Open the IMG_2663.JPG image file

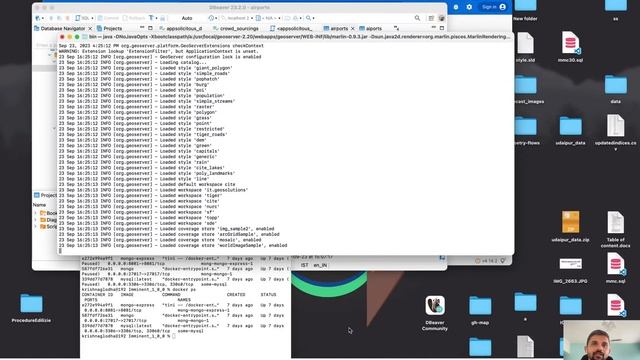pos(570,270)
